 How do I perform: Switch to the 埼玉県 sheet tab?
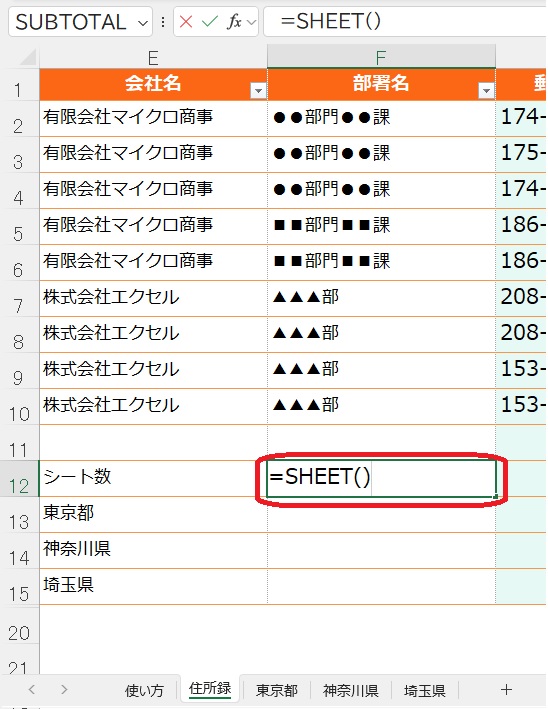pyautogui.click(x=425, y=690)
